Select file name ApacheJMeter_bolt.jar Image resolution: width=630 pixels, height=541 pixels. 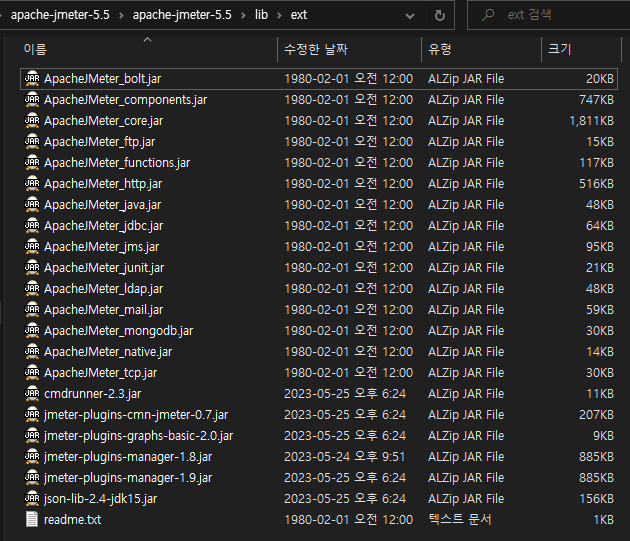(x=102, y=78)
